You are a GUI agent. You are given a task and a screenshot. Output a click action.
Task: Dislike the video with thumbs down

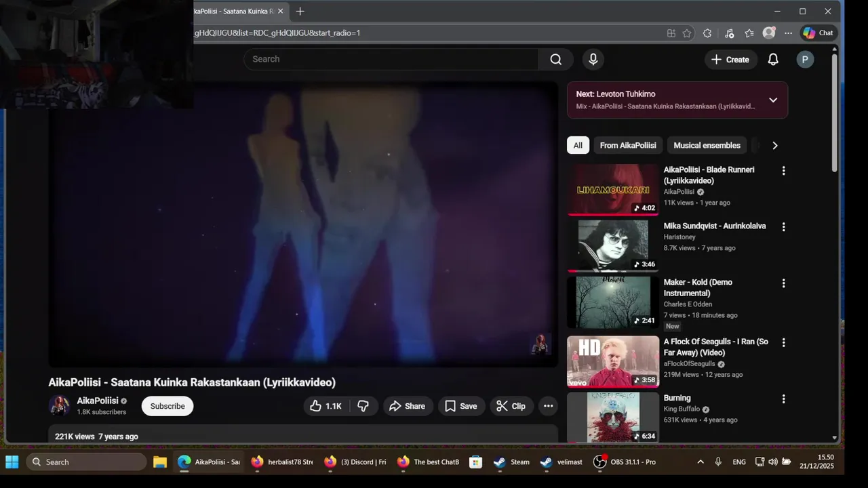tap(363, 406)
